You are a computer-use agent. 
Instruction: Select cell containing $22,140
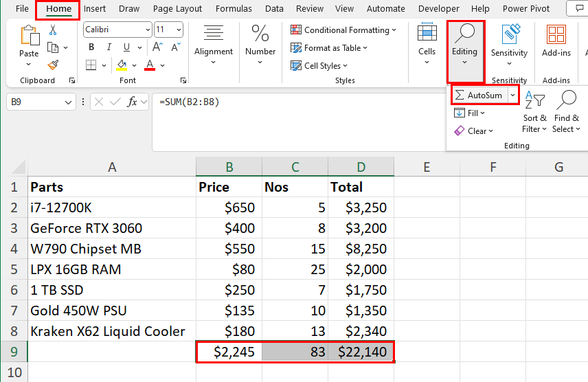tap(361, 352)
